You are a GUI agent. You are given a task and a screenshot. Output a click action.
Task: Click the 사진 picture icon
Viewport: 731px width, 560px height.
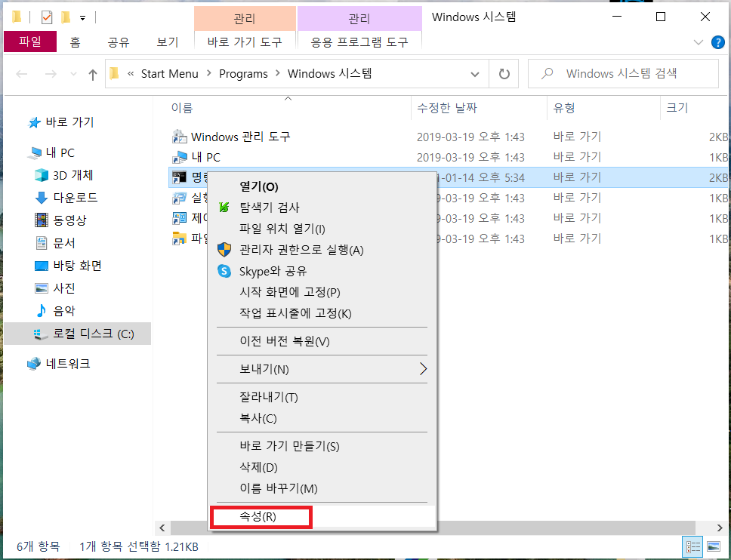pyautogui.click(x=42, y=288)
